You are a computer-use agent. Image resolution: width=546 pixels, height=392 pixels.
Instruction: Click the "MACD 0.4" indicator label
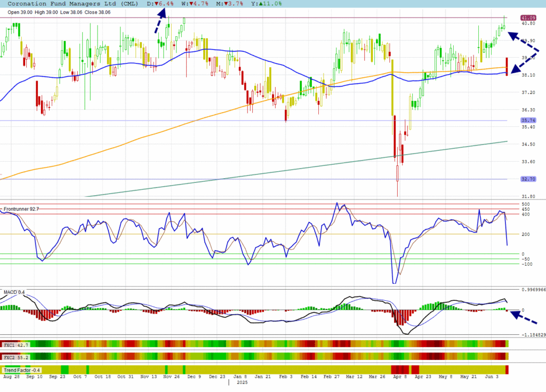[14, 292]
